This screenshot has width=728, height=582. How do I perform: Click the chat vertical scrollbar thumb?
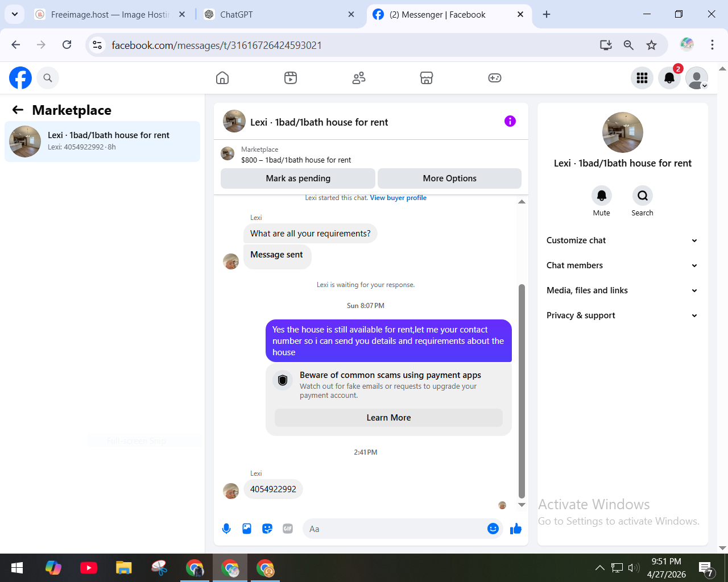pyautogui.click(x=522, y=391)
